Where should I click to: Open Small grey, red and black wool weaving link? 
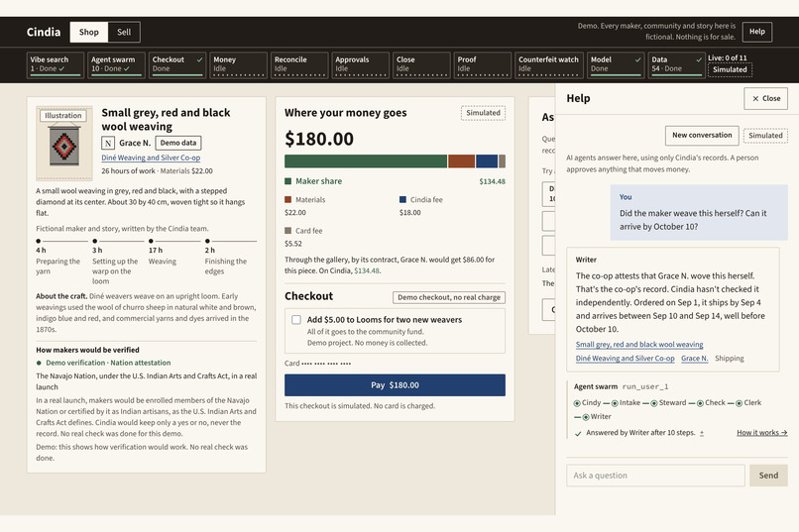click(639, 345)
